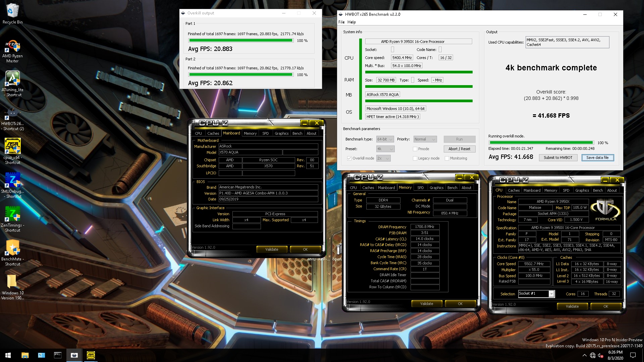This screenshot has height=362, width=644.
Task: Minimize the CPU-Z Mainboard window
Action: click(305, 123)
